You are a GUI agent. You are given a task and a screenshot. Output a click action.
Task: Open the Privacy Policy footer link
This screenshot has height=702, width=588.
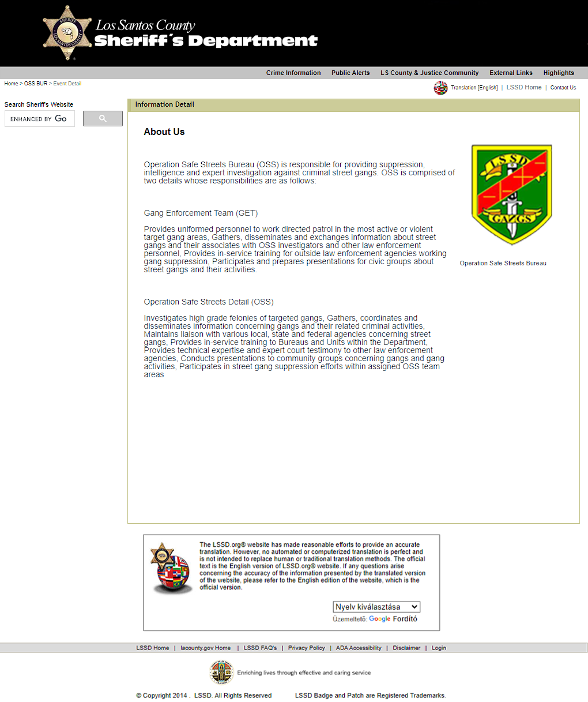pos(306,648)
